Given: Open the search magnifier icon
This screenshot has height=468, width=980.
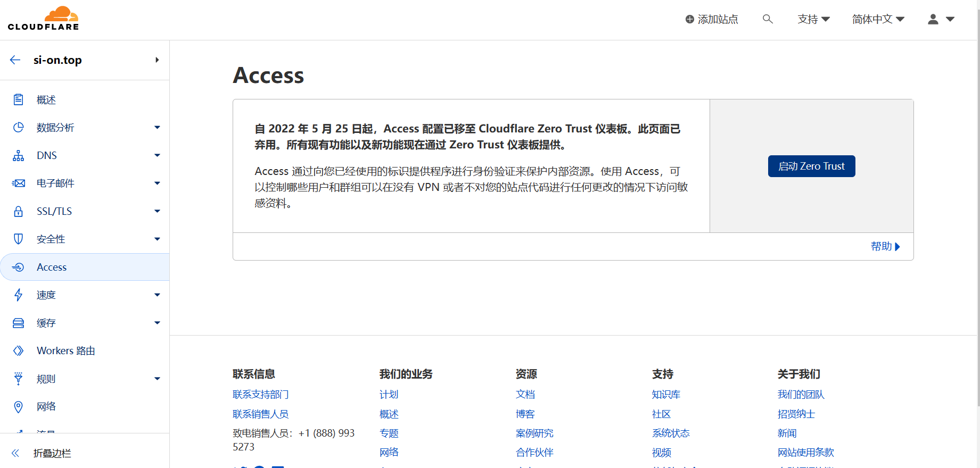Looking at the screenshot, I should (768, 19).
